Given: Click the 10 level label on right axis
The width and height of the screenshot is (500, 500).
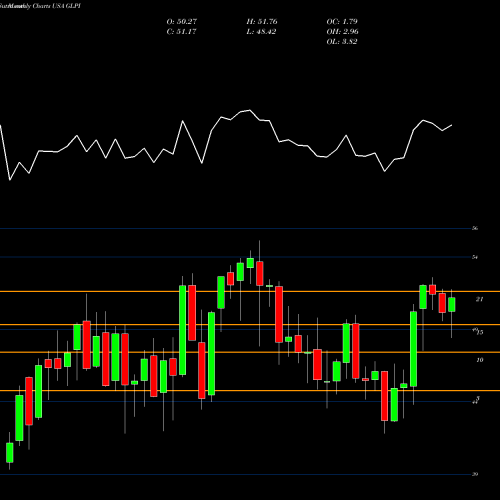Looking at the screenshot, I should pos(480,360).
